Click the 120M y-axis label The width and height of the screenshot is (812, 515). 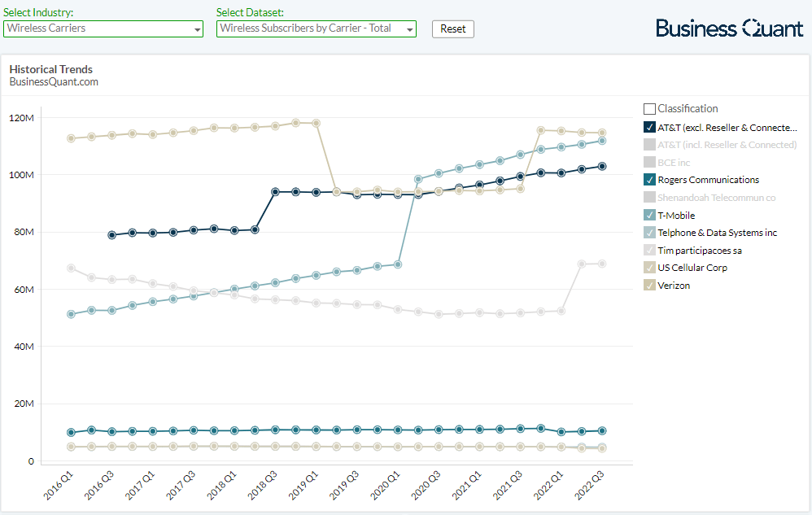click(22, 118)
